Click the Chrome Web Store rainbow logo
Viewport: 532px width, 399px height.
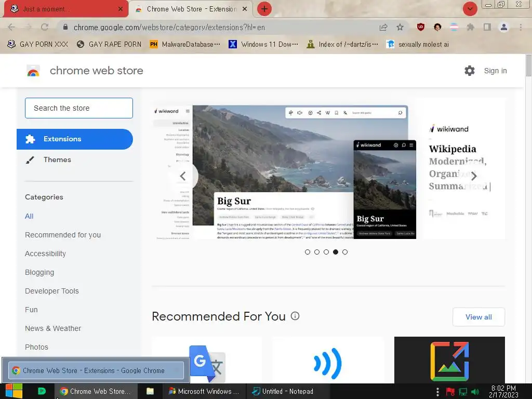coord(33,71)
